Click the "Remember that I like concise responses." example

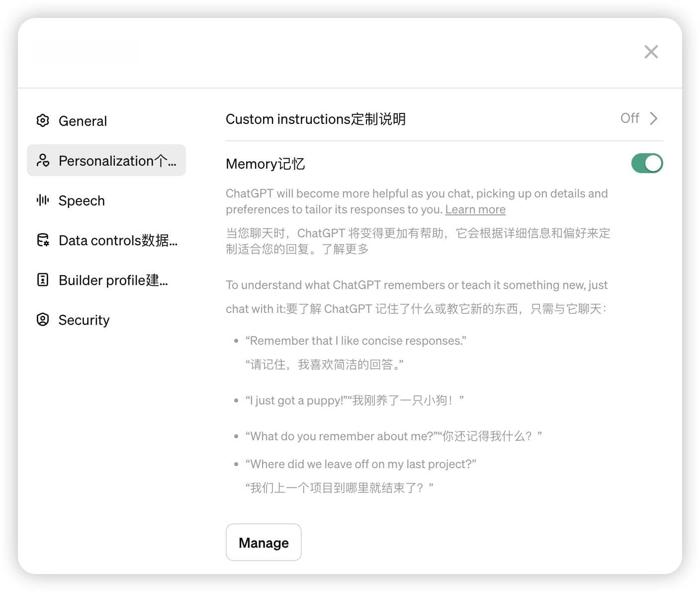coord(356,341)
